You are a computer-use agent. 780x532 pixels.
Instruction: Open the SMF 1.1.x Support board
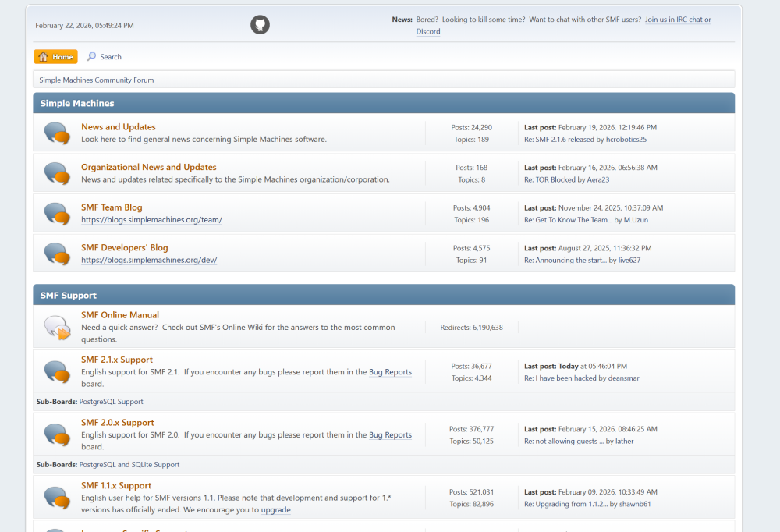(116, 486)
